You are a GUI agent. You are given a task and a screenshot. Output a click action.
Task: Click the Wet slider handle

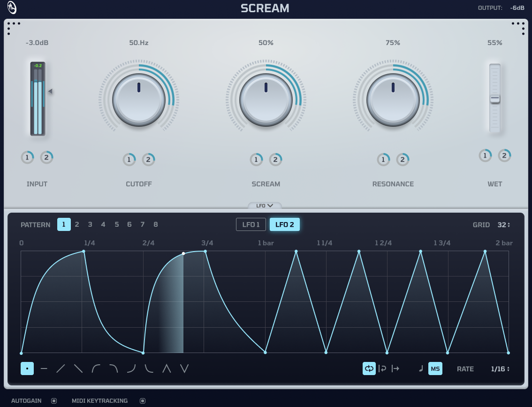pos(495,99)
